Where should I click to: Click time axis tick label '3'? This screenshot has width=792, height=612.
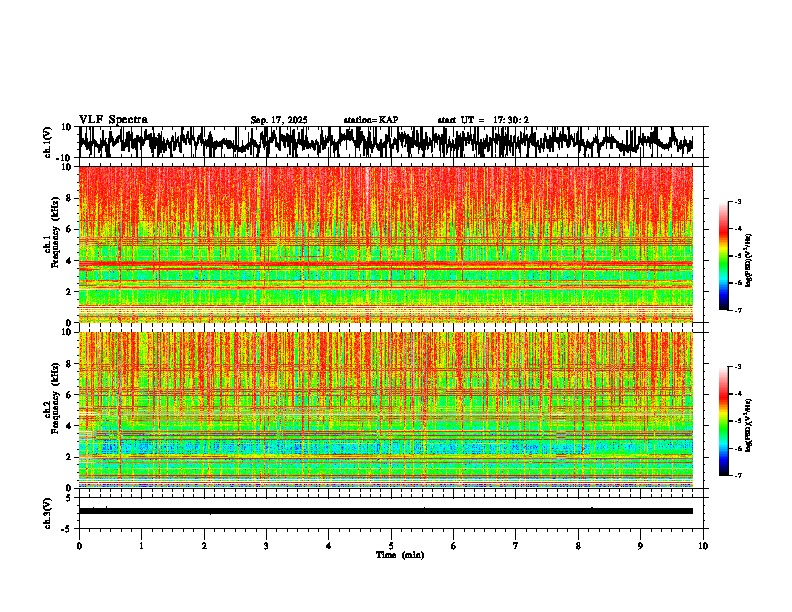point(266,546)
